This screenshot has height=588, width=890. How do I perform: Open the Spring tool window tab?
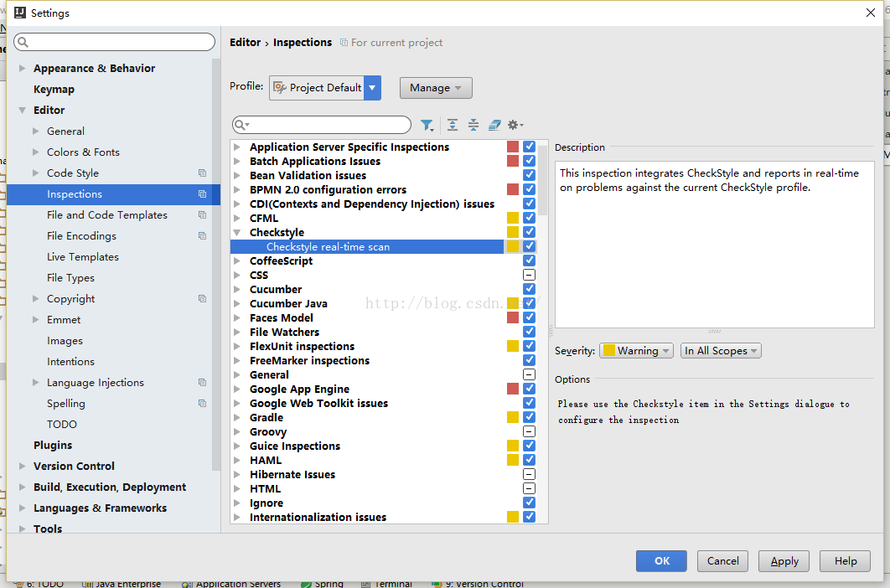tap(322, 583)
